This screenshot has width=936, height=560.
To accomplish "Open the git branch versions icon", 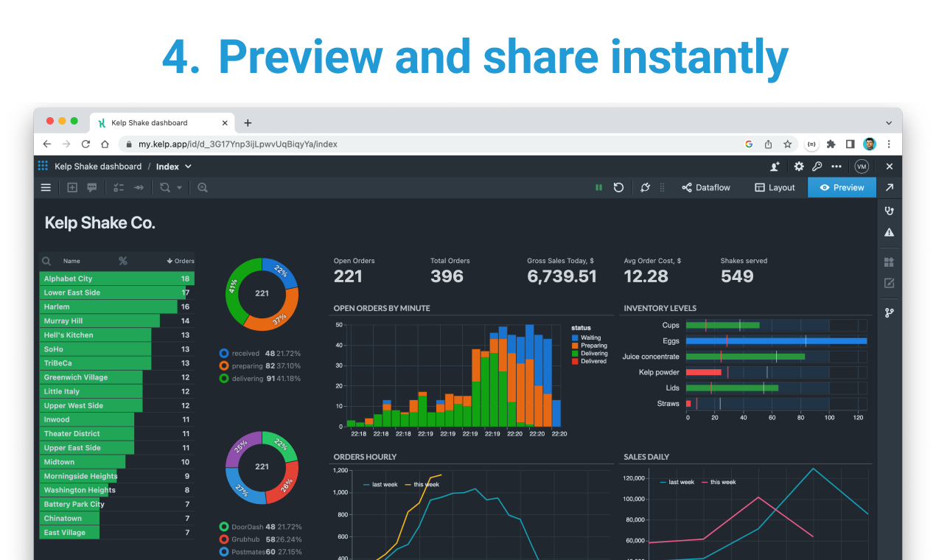I will pyautogui.click(x=890, y=312).
